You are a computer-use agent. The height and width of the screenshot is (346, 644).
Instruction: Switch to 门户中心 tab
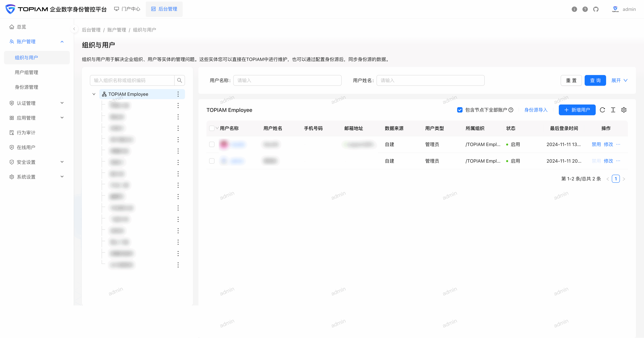pos(127,9)
